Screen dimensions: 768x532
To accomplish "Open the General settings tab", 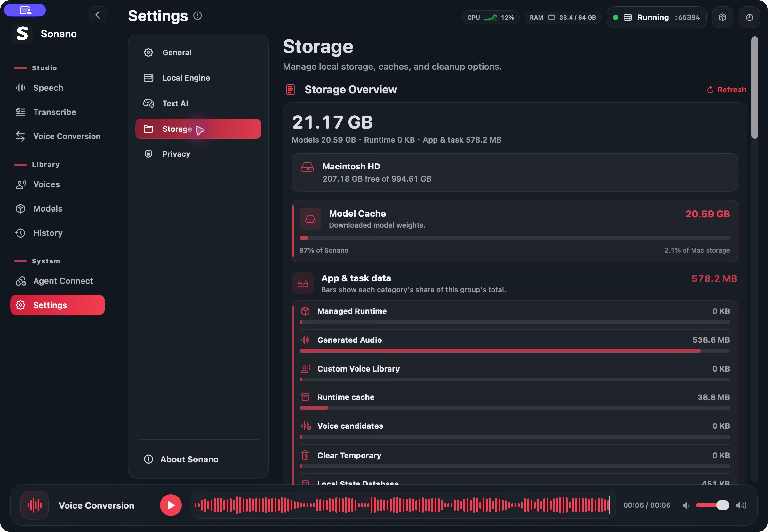I will 198,52.
